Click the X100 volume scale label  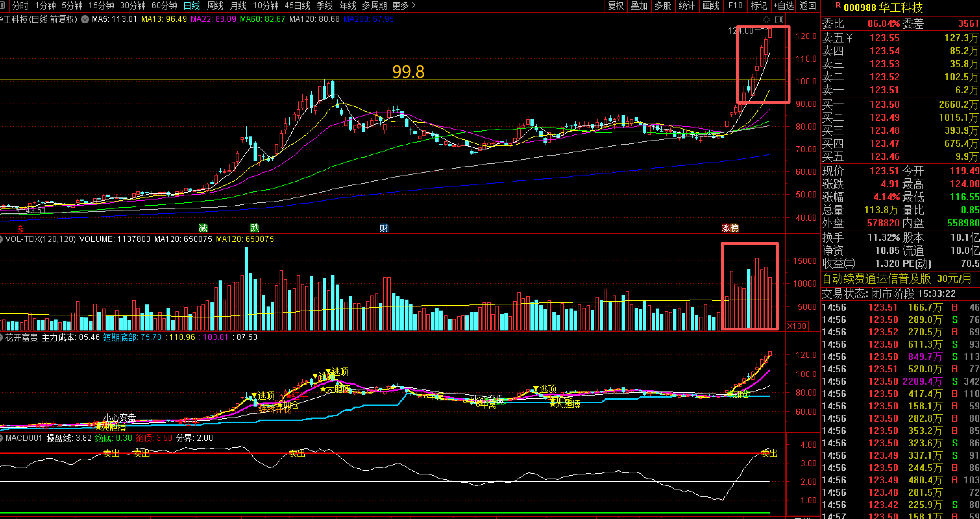(797, 326)
